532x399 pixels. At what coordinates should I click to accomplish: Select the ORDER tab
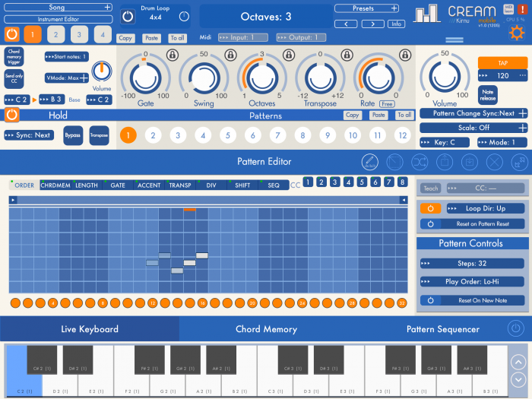click(24, 185)
